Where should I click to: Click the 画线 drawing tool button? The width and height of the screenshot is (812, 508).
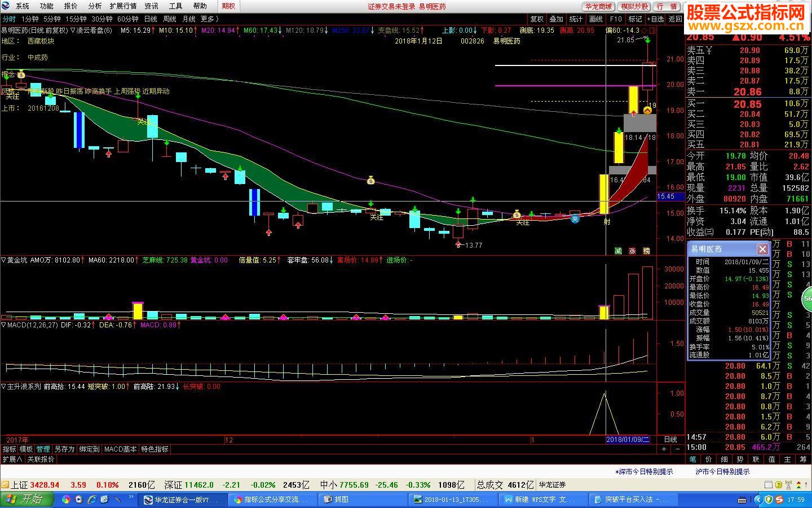(596, 19)
